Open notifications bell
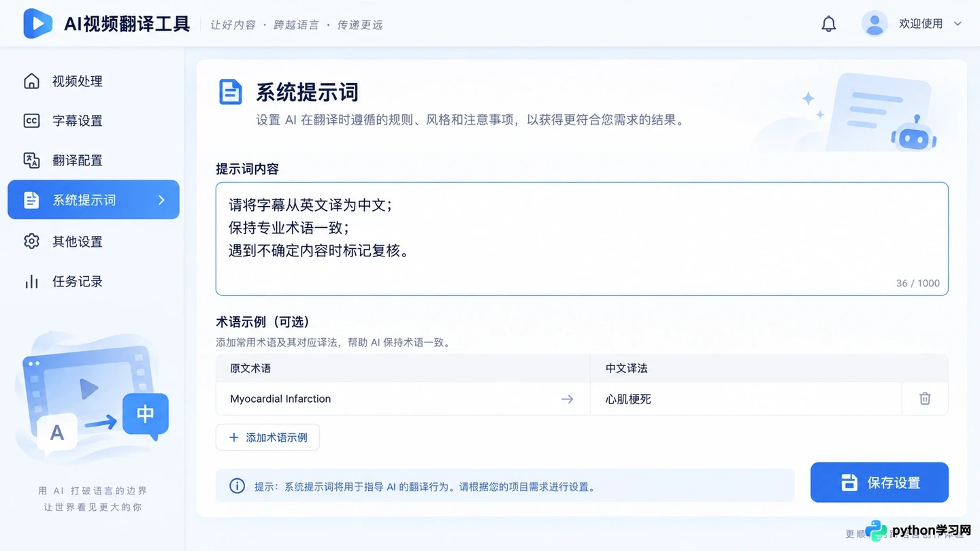The image size is (980, 551). click(x=828, y=24)
